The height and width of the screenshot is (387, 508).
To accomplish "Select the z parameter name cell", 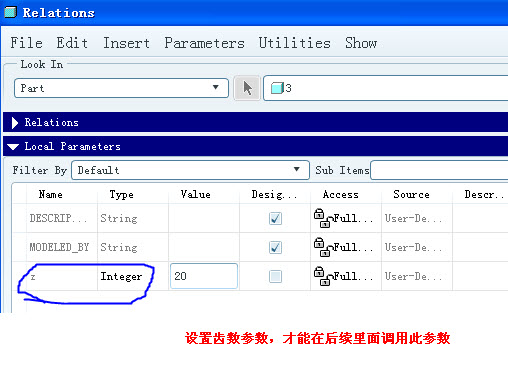I will (x=62, y=276).
